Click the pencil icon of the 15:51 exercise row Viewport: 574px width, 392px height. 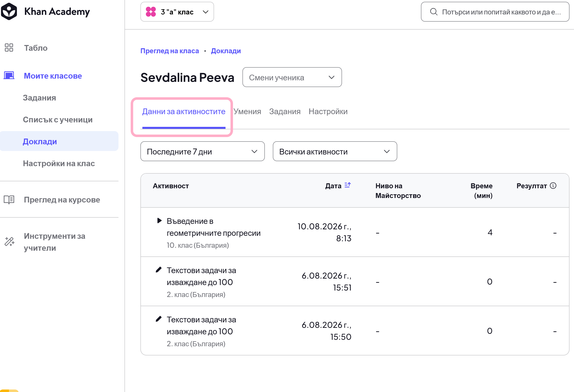coord(159,270)
